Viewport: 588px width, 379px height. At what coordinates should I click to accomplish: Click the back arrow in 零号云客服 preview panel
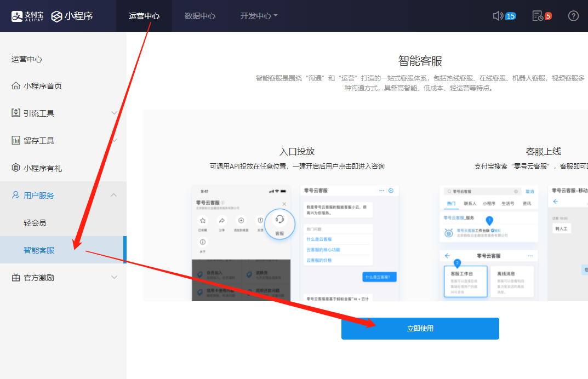(x=447, y=256)
